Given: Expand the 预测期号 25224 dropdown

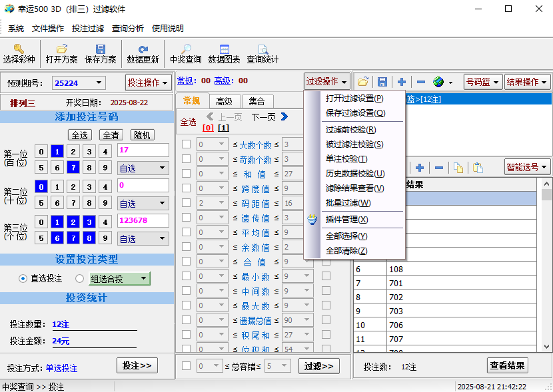Looking at the screenshot, I should click(99, 83).
